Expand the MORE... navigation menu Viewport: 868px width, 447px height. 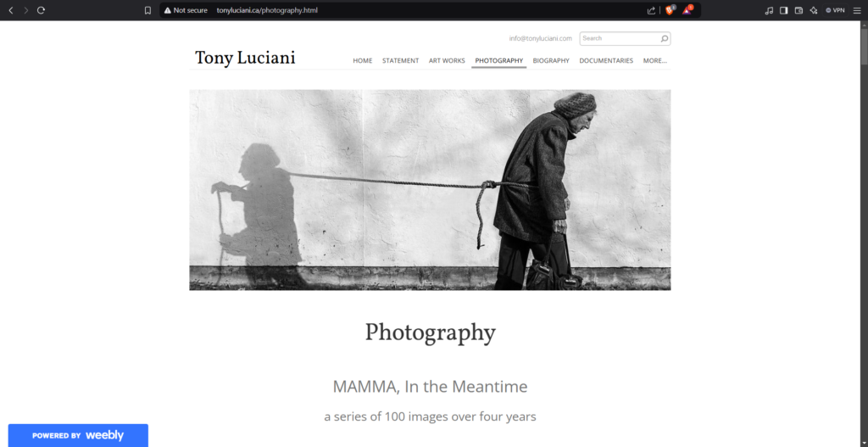click(x=655, y=60)
